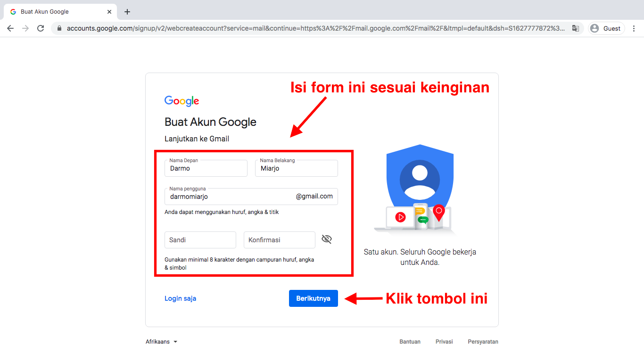Screen dimensions: 644x362
Task: Open a new tab with plus icon
Action: point(127,12)
